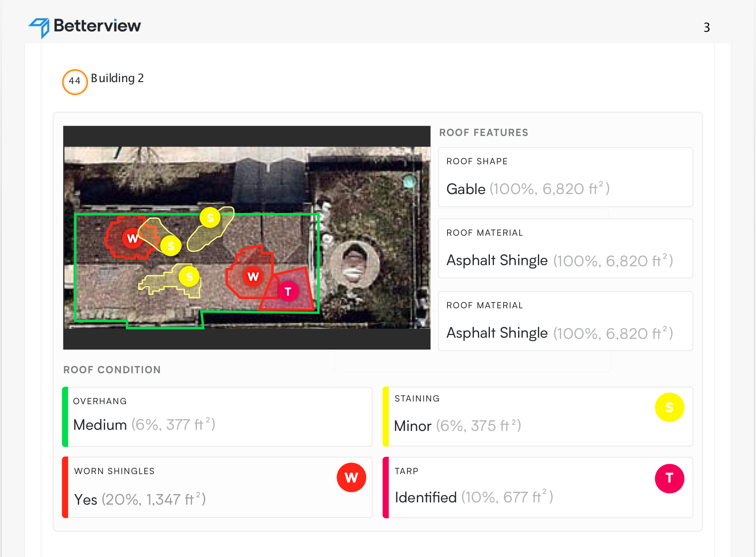The height and width of the screenshot is (557, 756).
Task: Open the second Roof Material Asphalt Shingle card
Action: click(565, 321)
